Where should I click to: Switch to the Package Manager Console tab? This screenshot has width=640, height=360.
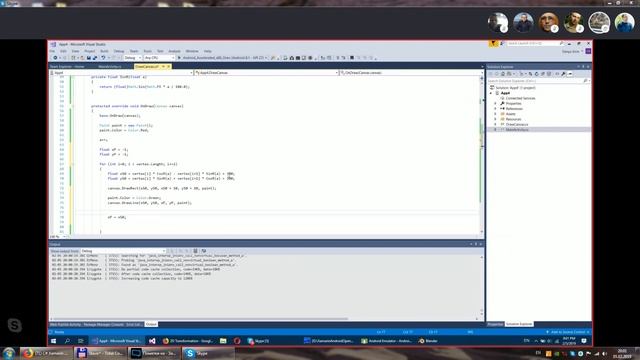click(103, 324)
